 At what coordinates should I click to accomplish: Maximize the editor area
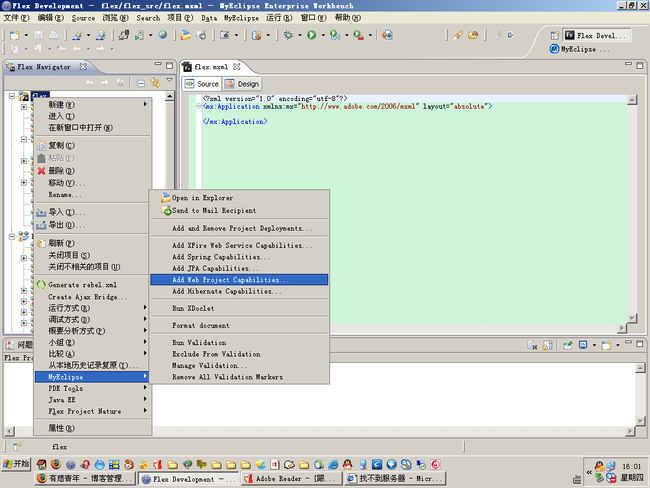pos(640,66)
